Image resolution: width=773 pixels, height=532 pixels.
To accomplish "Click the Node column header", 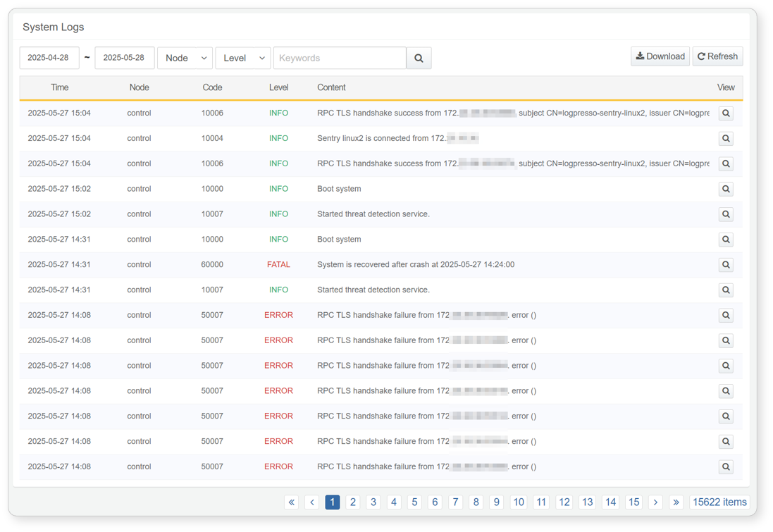I will pyautogui.click(x=139, y=87).
